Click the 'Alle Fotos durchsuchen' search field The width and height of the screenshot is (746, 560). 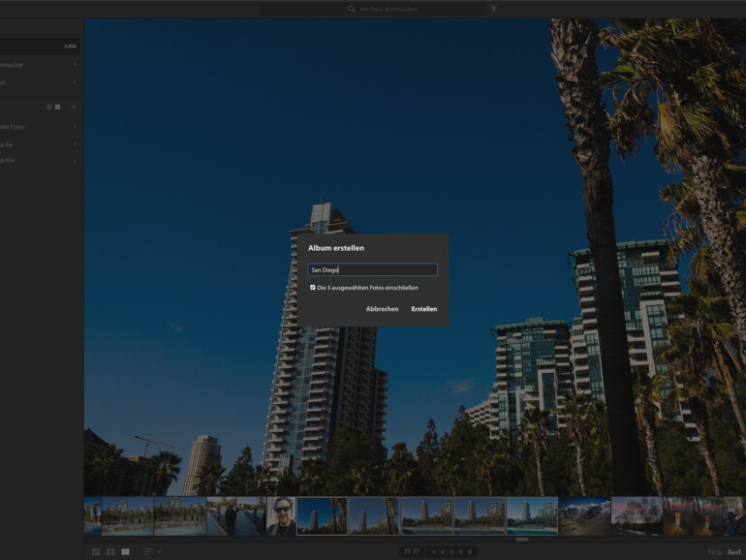tap(373, 9)
